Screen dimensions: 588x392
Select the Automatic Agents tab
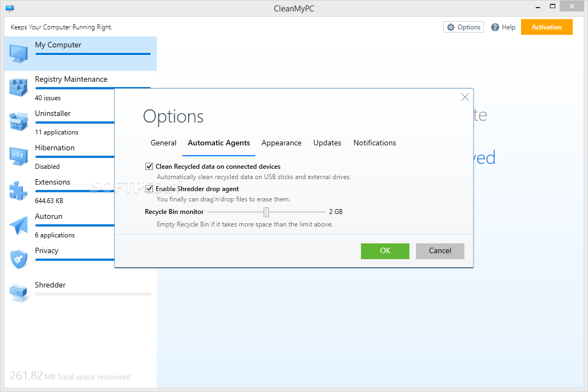[x=219, y=143]
